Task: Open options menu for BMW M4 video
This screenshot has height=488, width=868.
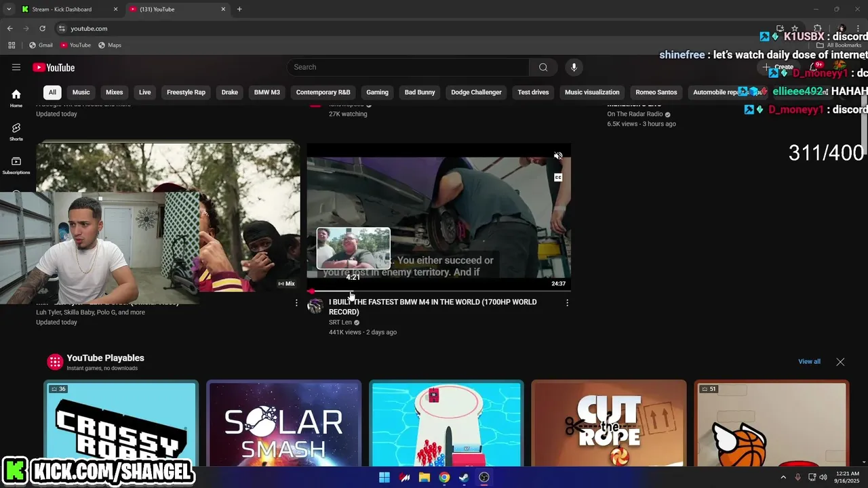Action: tap(567, 303)
